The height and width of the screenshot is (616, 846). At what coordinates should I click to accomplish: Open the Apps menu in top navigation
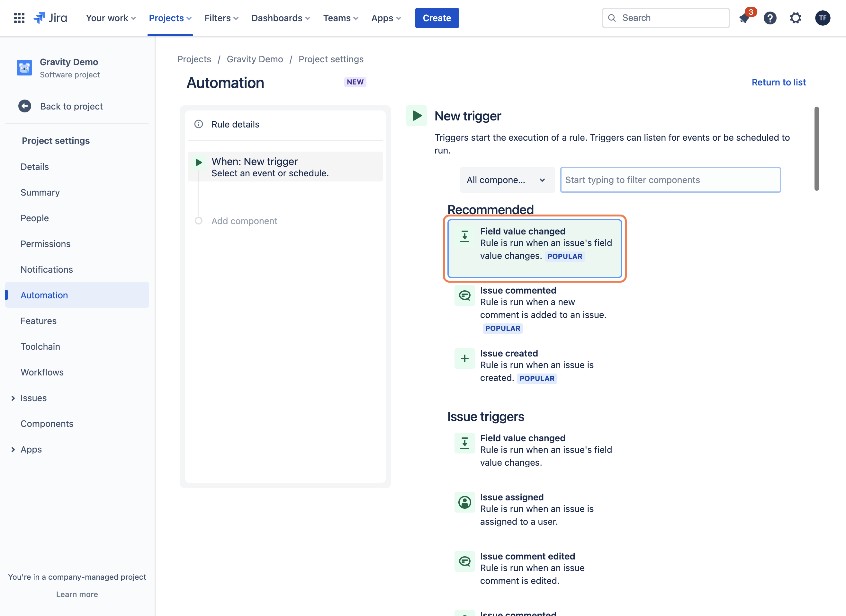pyautogui.click(x=386, y=18)
